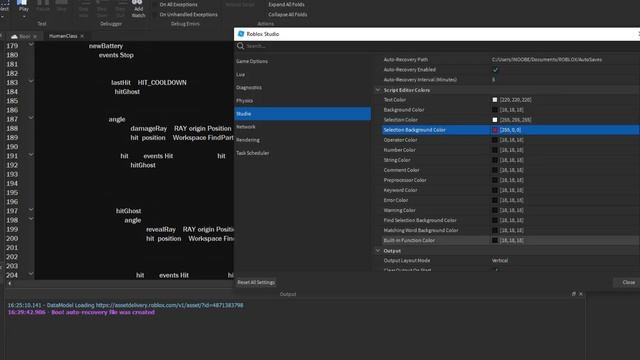640x360 pixels.
Task: Click the Add Watch debugger icon
Action: pyautogui.click(x=138, y=8)
